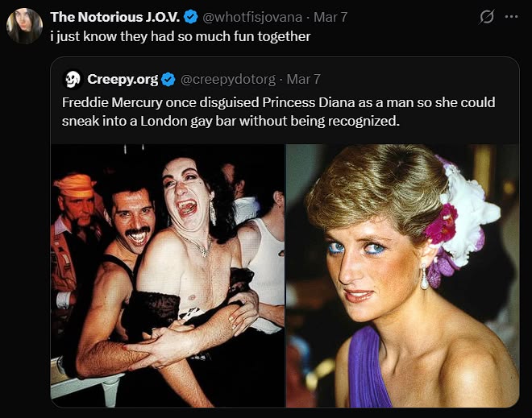
Task: Click verified badge beside The Notorious J.O.V.
Action: [x=190, y=16]
